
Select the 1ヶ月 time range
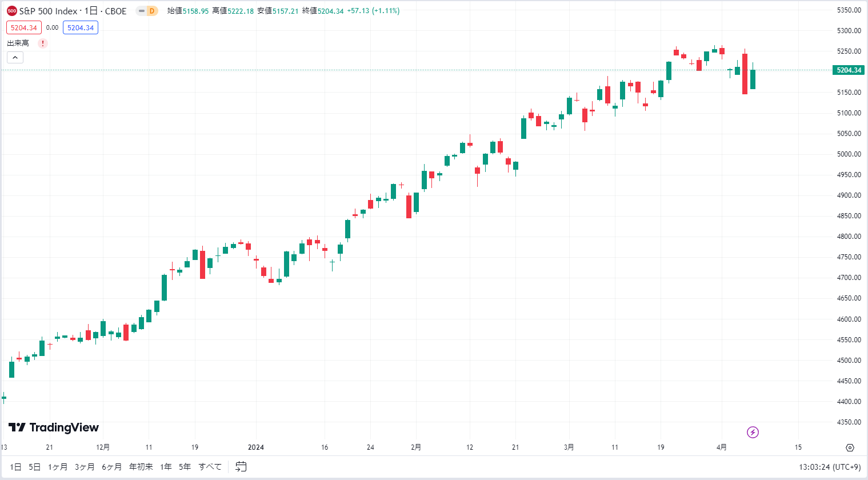pyautogui.click(x=58, y=467)
